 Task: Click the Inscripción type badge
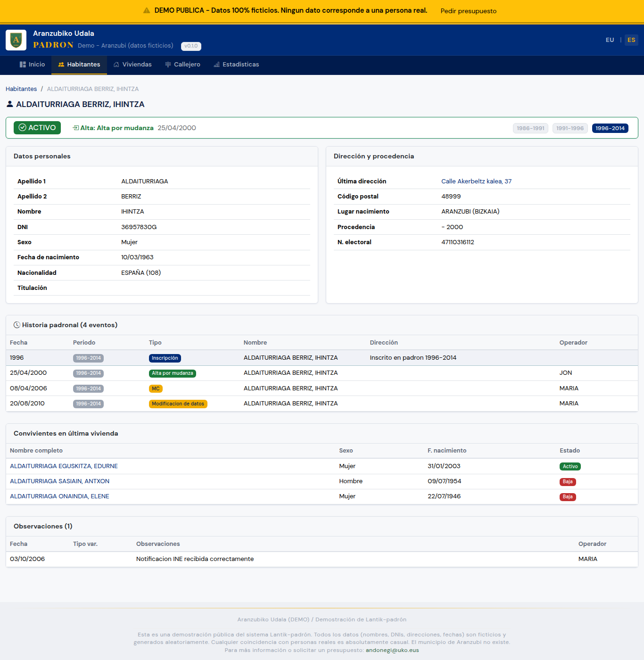tap(165, 358)
